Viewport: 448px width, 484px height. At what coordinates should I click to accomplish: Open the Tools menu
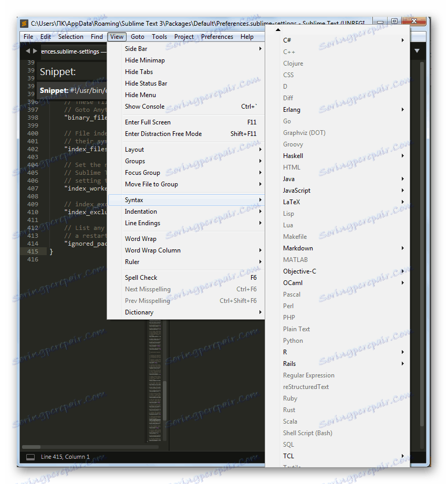(159, 36)
